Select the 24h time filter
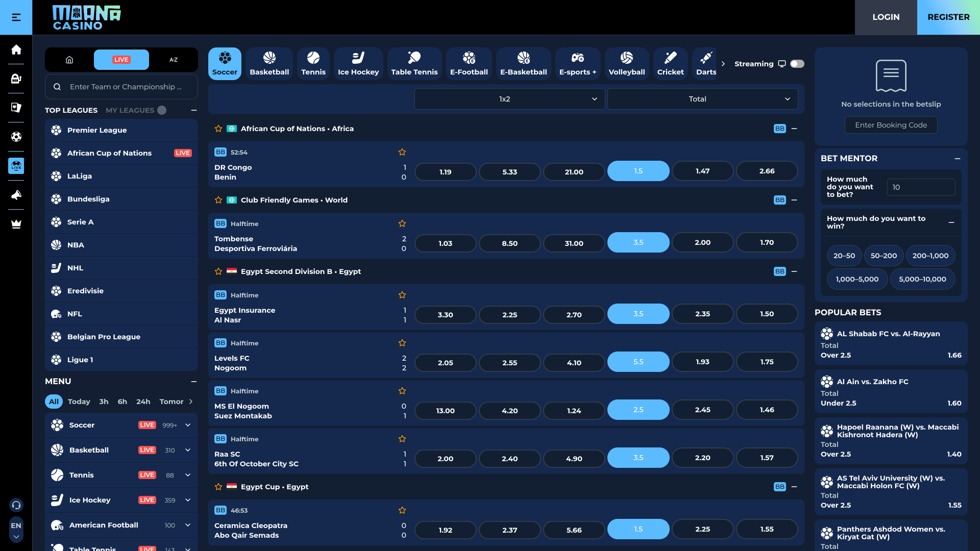The width and height of the screenshot is (980, 551). tap(143, 402)
